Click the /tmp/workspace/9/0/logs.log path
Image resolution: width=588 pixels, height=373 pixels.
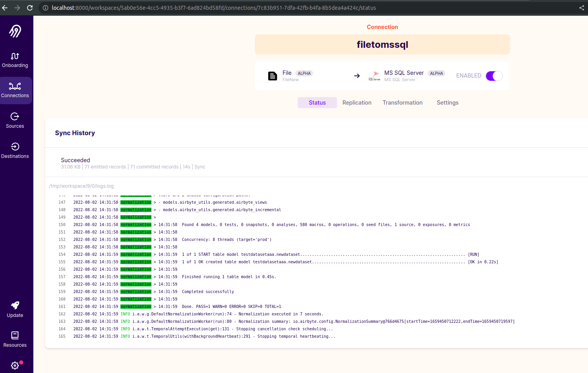pyautogui.click(x=82, y=186)
